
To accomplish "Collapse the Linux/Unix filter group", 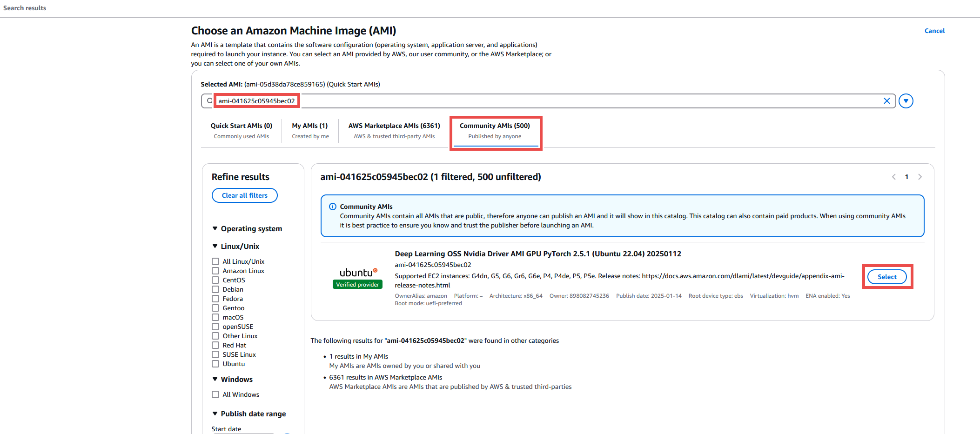I will 215,246.
